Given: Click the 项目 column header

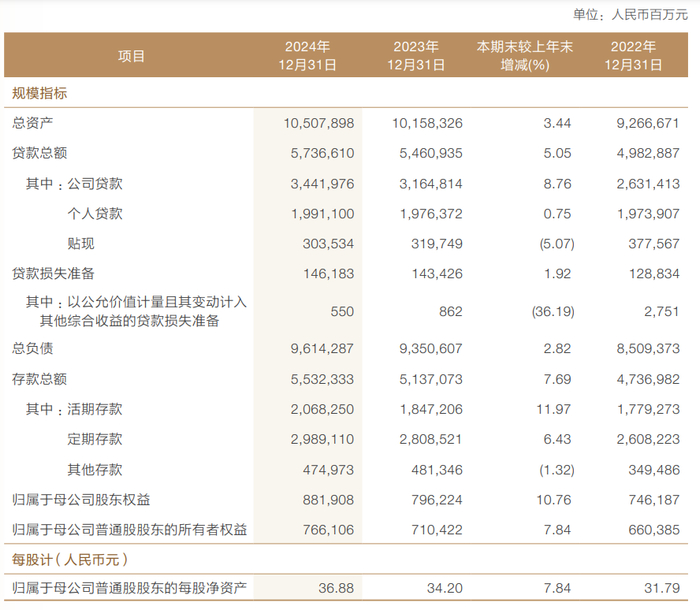Looking at the screenshot, I should (131, 56).
